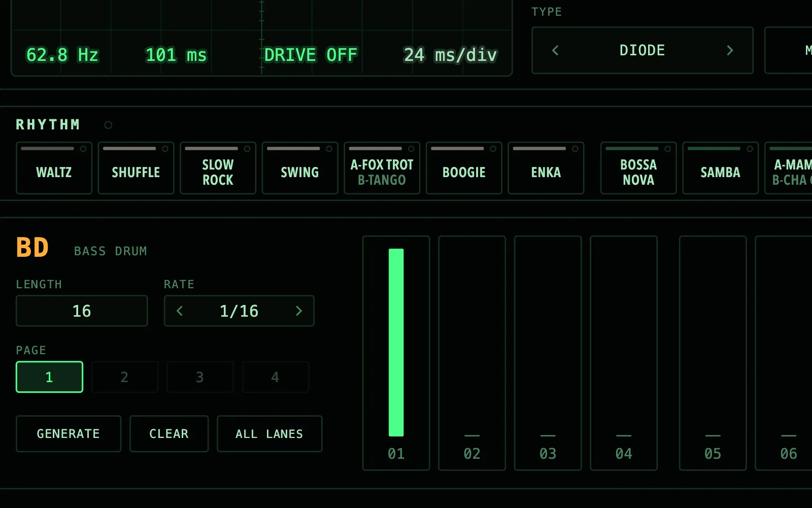Click the ALL LANES button
Viewport: 812px width, 508px height.
pos(269,434)
